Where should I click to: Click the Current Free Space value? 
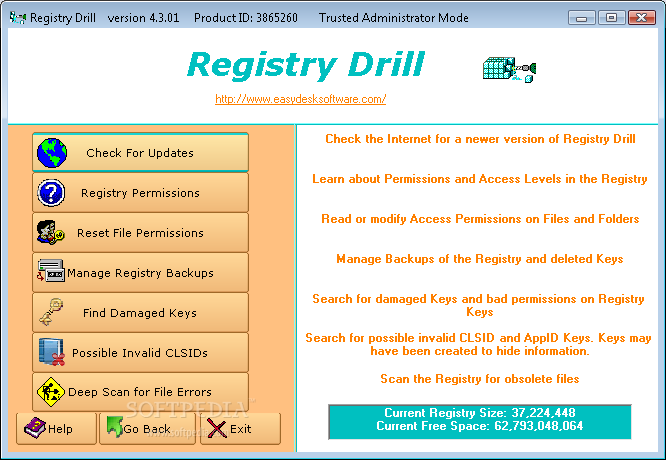[x=539, y=426]
